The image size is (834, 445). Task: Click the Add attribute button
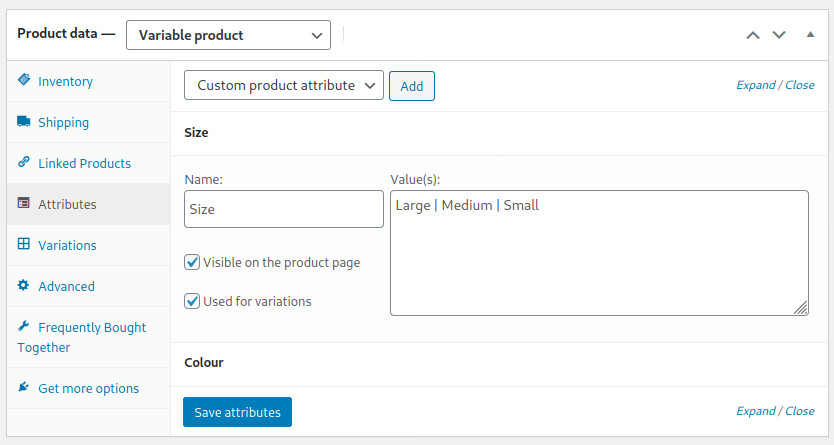coord(412,86)
